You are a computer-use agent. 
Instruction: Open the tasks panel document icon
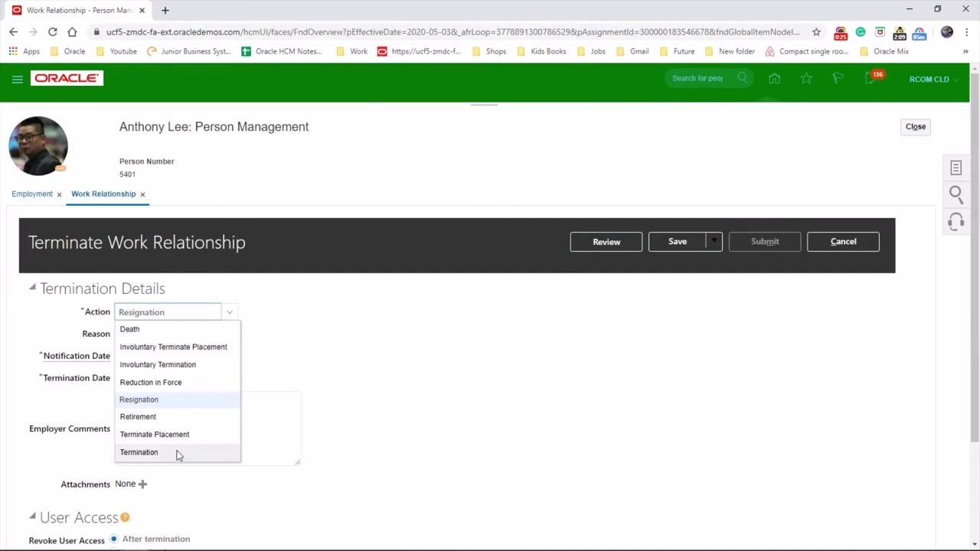coord(955,168)
